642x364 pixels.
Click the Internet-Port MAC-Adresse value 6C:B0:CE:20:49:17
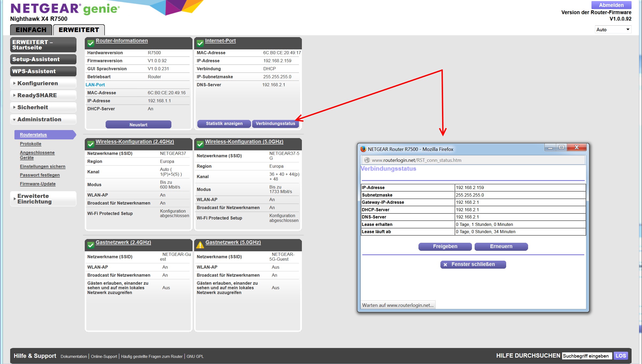282,53
